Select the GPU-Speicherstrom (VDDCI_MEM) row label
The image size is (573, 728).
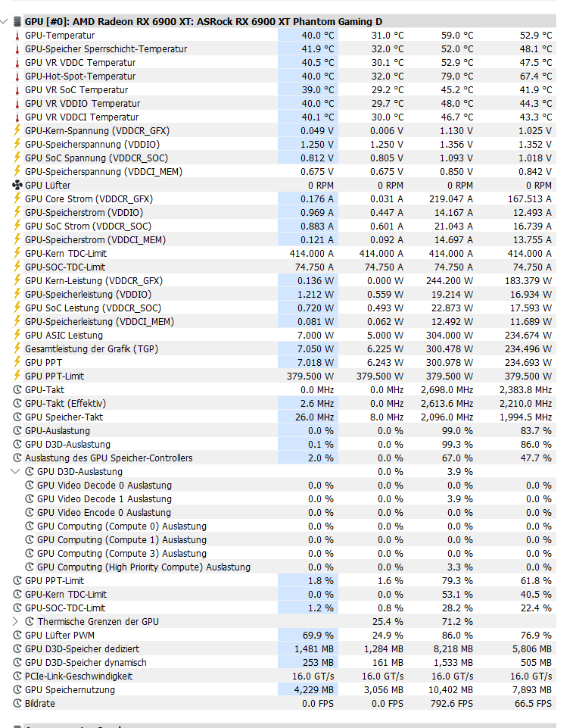(95, 239)
